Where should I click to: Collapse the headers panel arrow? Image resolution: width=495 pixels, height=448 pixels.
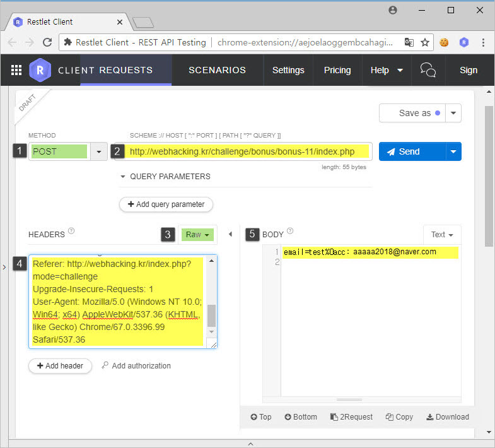[230, 234]
